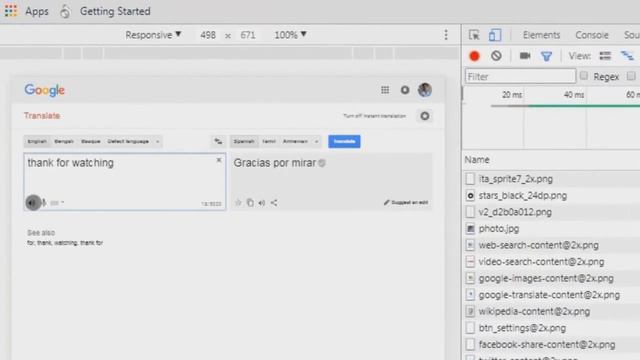Expand the source language dropdown arrow
The width and height of the screenshot is (640, 360).
tap(158, 142)
